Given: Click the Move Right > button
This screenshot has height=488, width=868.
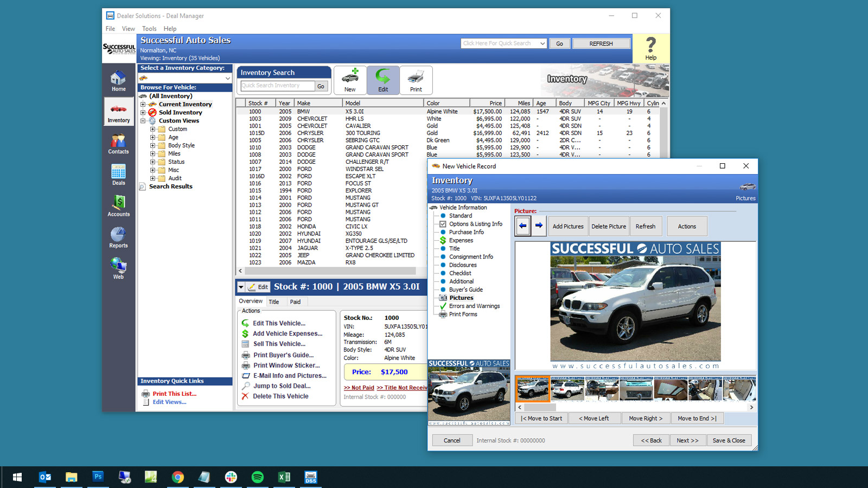Looking at the screenshot, I should (646, 419).
